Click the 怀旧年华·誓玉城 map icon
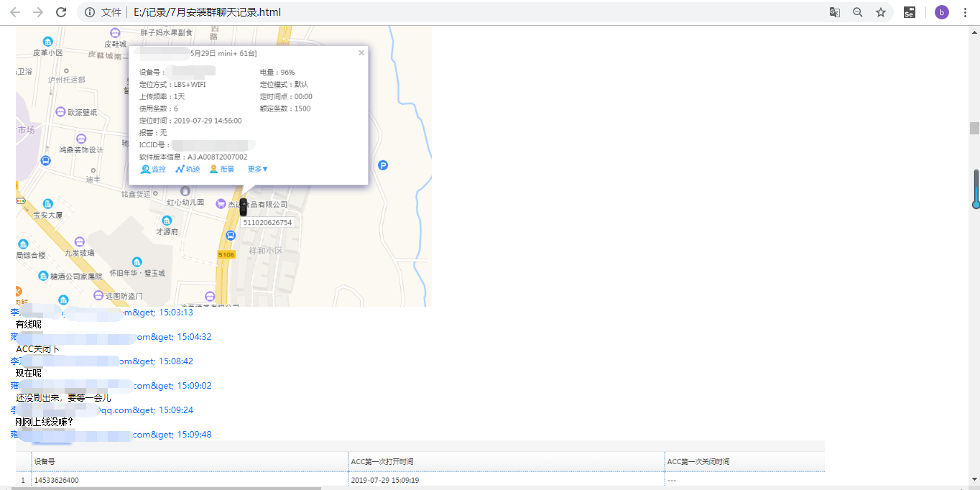 [x=137, y=262]
